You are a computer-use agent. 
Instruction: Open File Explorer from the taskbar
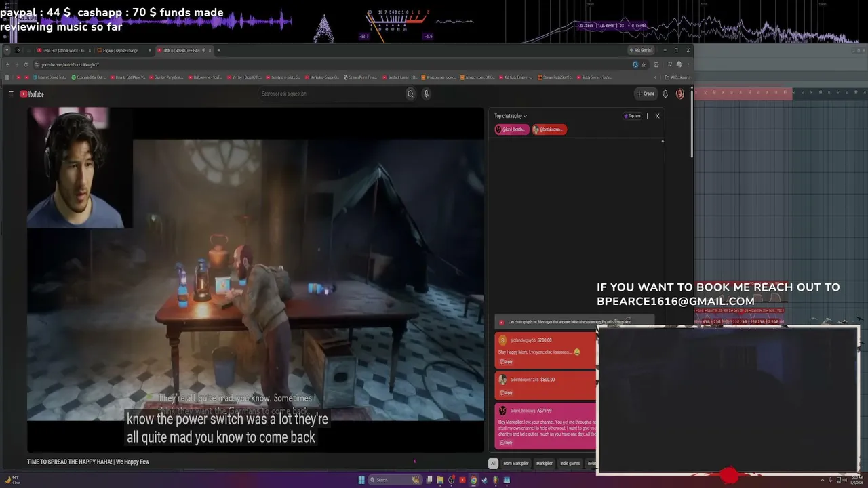tap(440, 480)
